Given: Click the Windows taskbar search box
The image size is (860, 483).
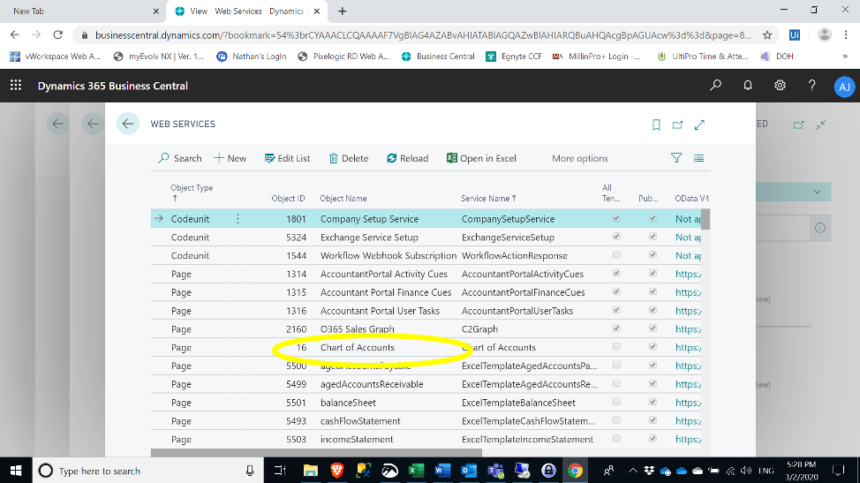Looking at the screenshot, I should pyautogui.click(x=147, y=470).
